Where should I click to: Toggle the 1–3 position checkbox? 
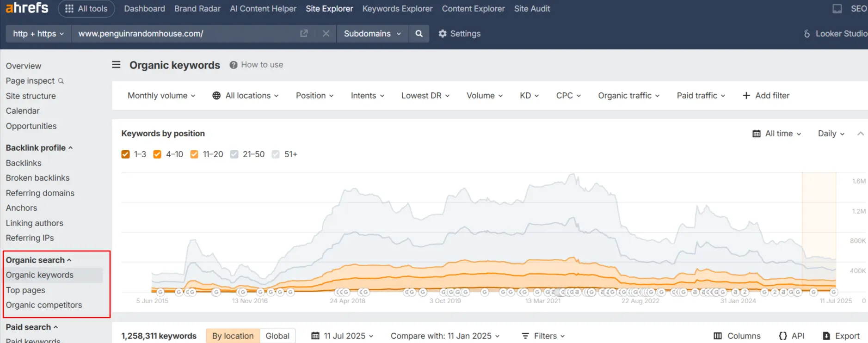tap(125, 154)
